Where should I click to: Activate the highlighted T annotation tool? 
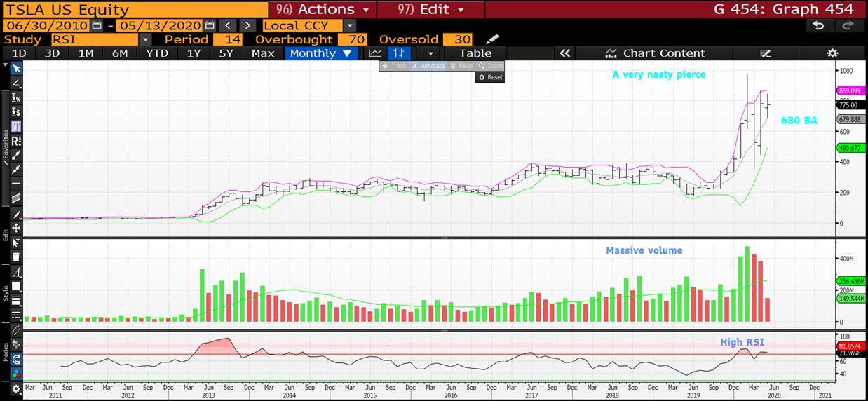click(x=15, y=126)
